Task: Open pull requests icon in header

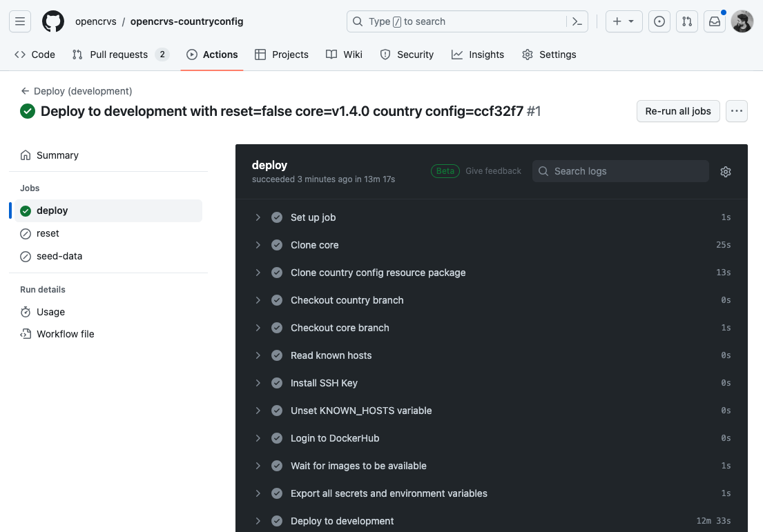Action: tap(686, 21)
